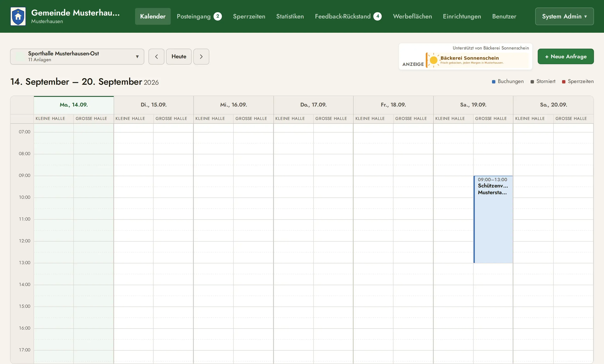604x364 pixels.
Task: Jump to today with Heute button
Action: (x=179, y=57)
